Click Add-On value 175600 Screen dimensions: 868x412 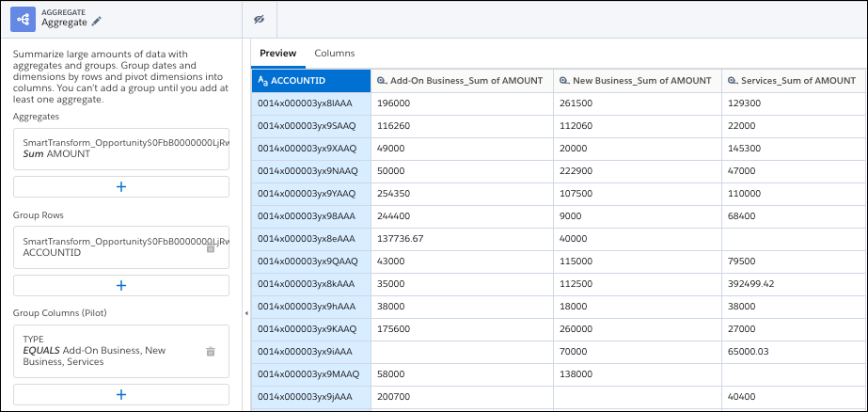462,329
